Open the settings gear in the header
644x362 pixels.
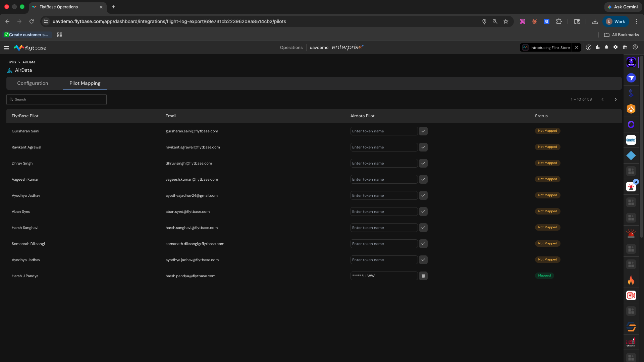tap(615, 48)
